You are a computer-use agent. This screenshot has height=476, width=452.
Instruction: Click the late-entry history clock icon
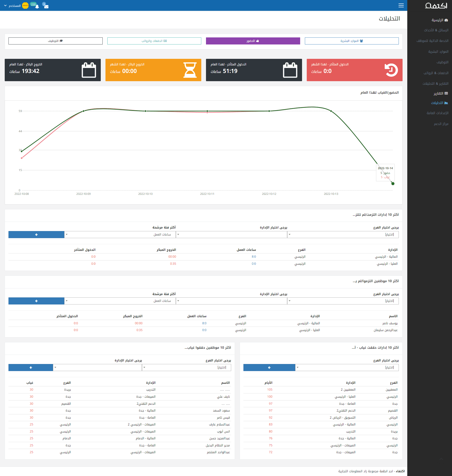pyautogui.click(x=391, y=70)
